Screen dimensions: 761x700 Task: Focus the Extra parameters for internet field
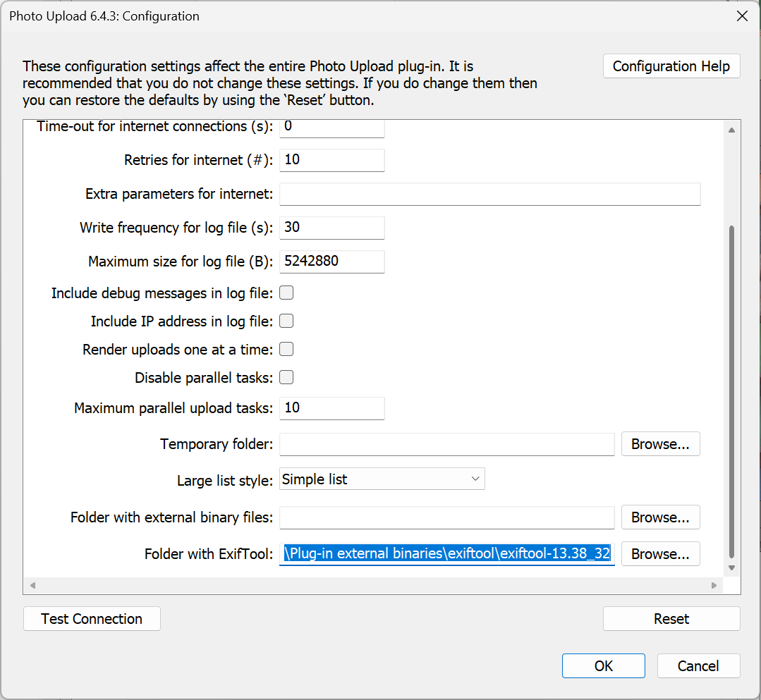489,194
